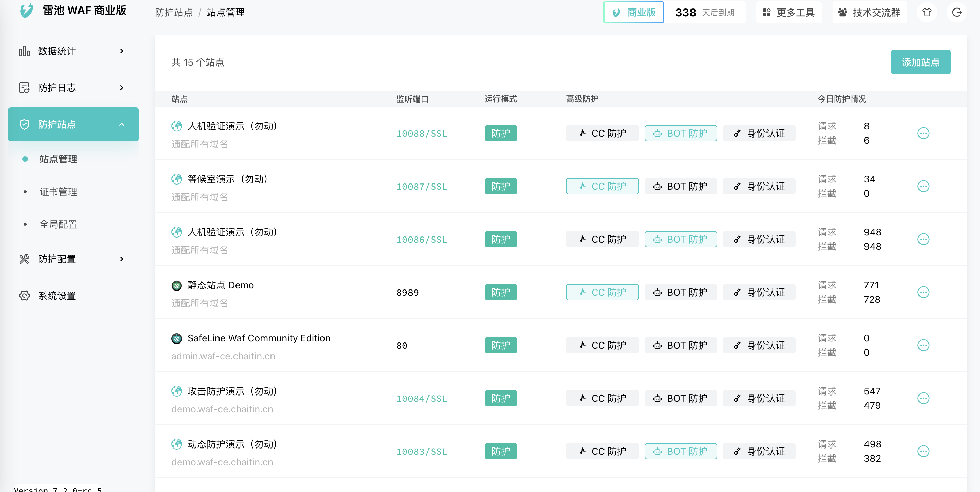Click SafeLine Waf Community Edition site icon

click(176, 338)
